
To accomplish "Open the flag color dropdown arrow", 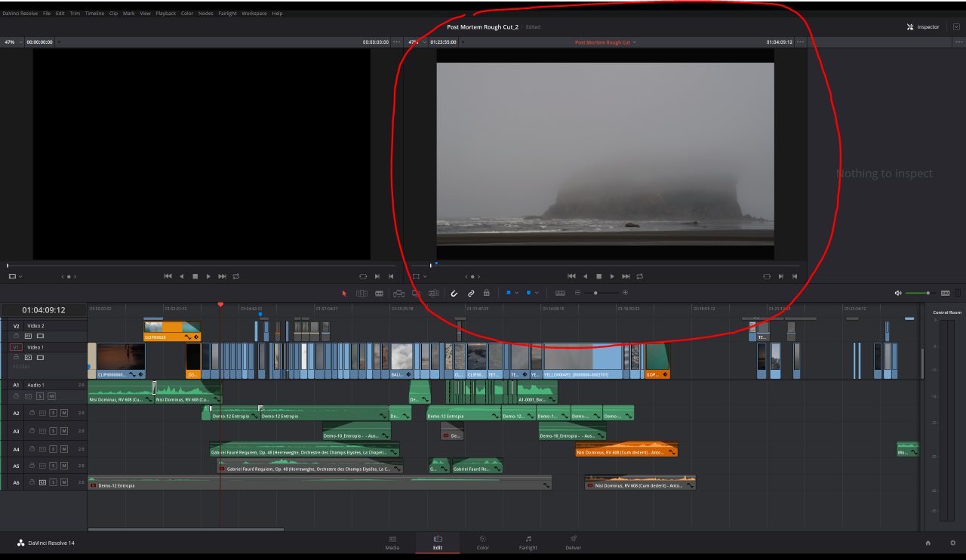I will coord(517,293).
